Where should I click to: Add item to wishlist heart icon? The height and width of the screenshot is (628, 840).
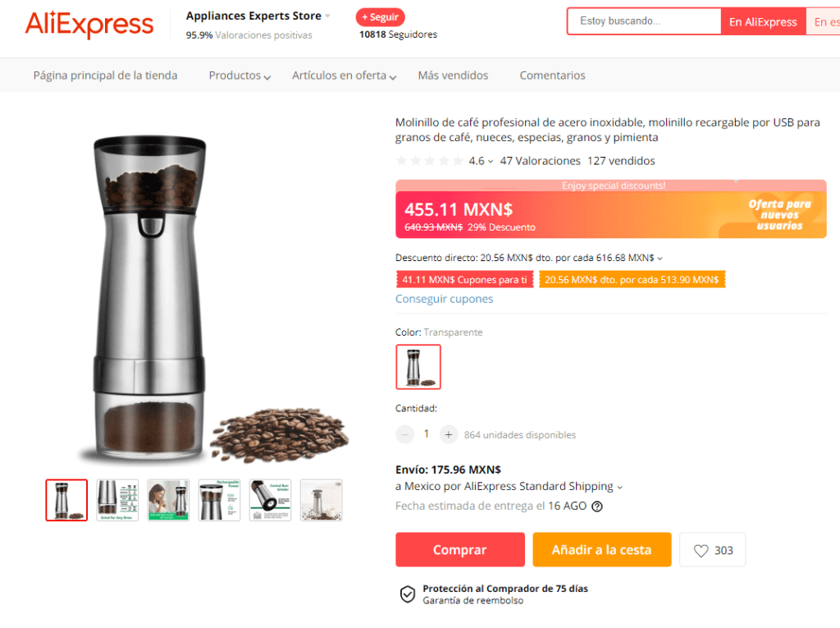coord(701,551)
